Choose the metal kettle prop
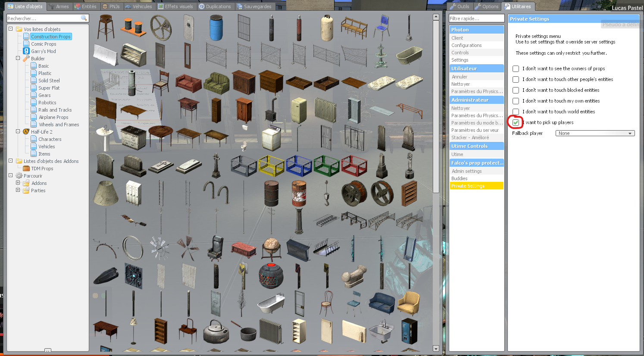644x356 pixels. pos(216,331)
